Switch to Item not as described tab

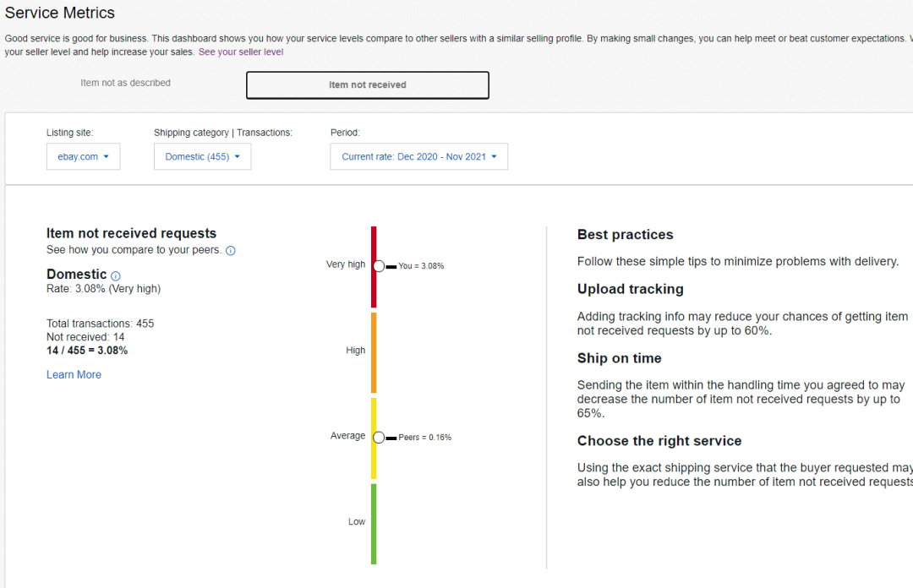coord(125,83)
